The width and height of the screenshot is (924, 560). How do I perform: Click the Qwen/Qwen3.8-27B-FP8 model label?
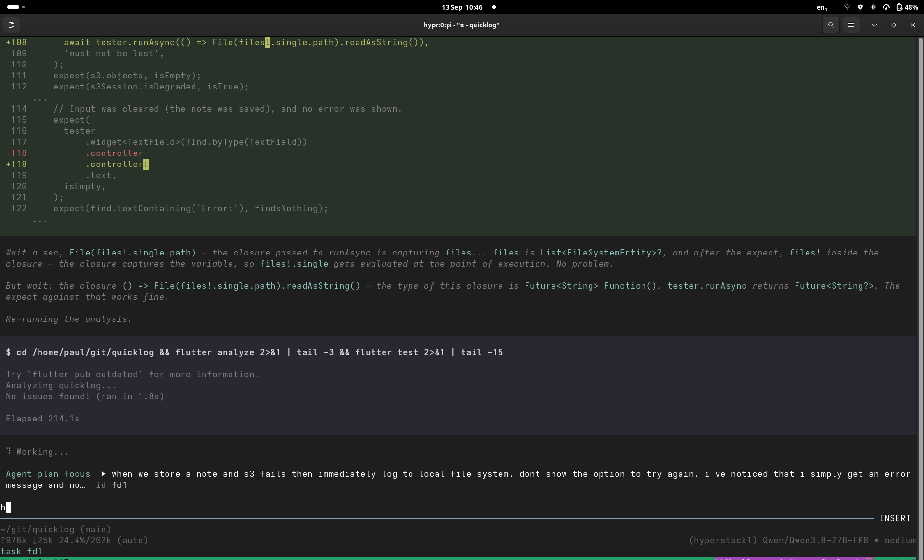click(x=815, y=540)
